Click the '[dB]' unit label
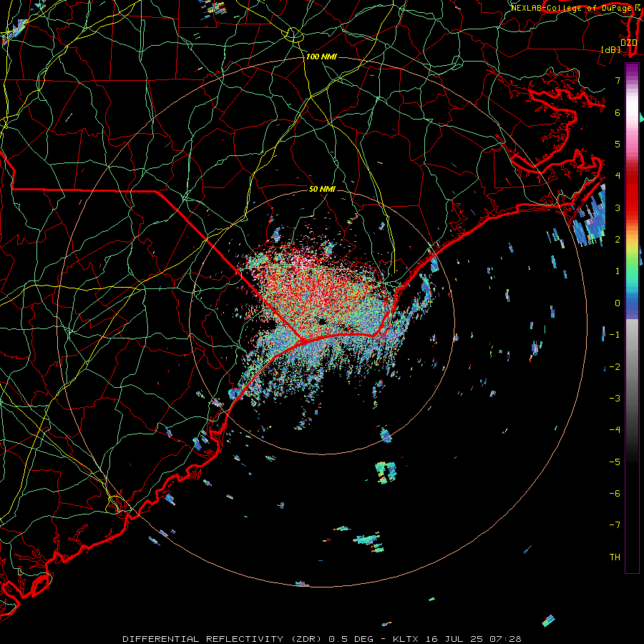644x644 pixels. (x=611, y=49)
